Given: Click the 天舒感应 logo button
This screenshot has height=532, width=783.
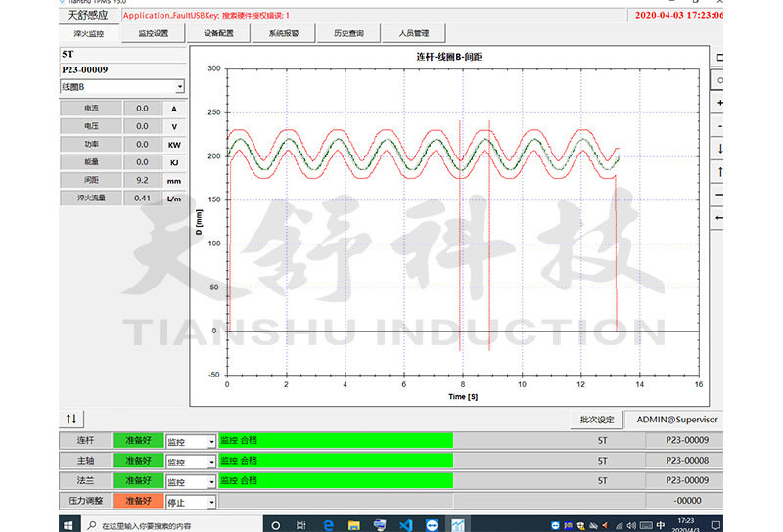Looking at the screenshot, I should point(88,15).
